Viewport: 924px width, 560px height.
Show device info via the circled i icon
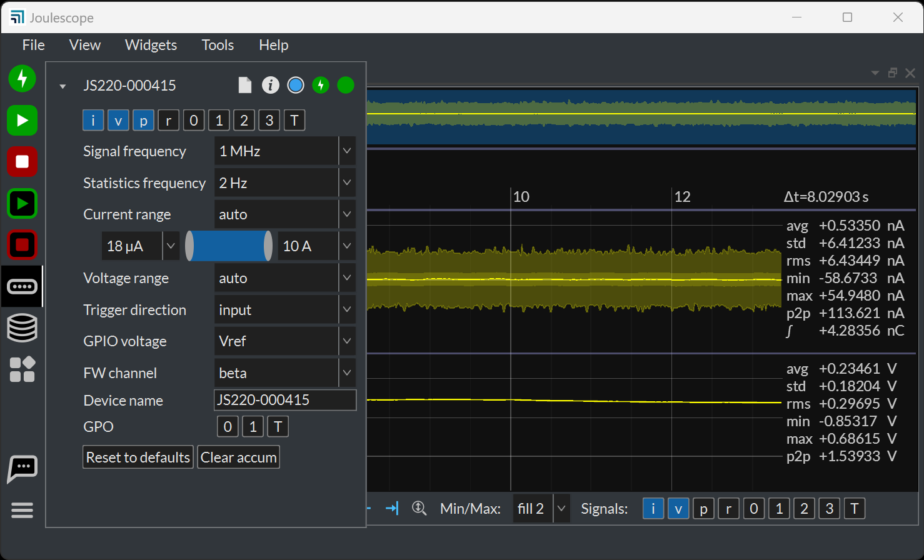tap(271, 85)
